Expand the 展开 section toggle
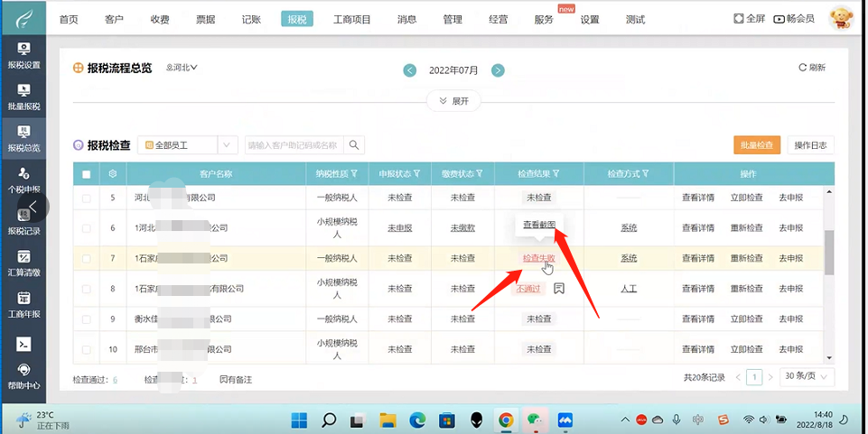Image resolution: width=868 pixels, height=434 pixels. [x=453, y=101]
